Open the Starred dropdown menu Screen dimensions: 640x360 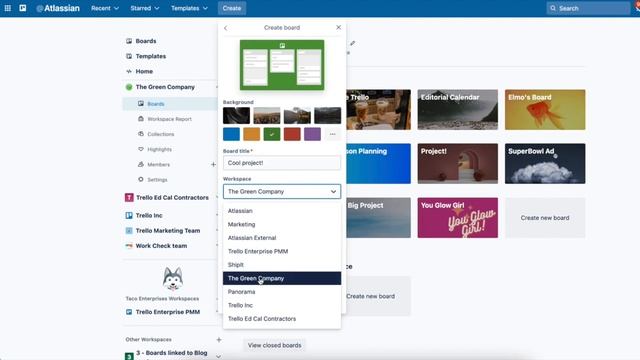click(144, 8)
